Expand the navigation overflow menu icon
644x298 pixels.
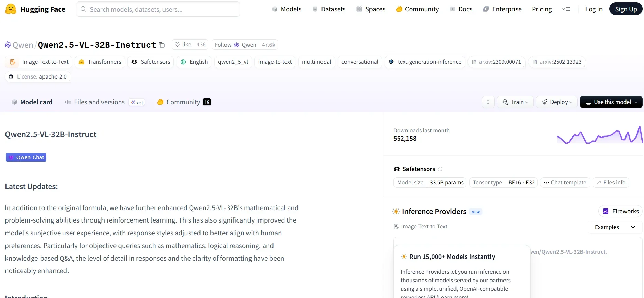(x=566, y=9)
